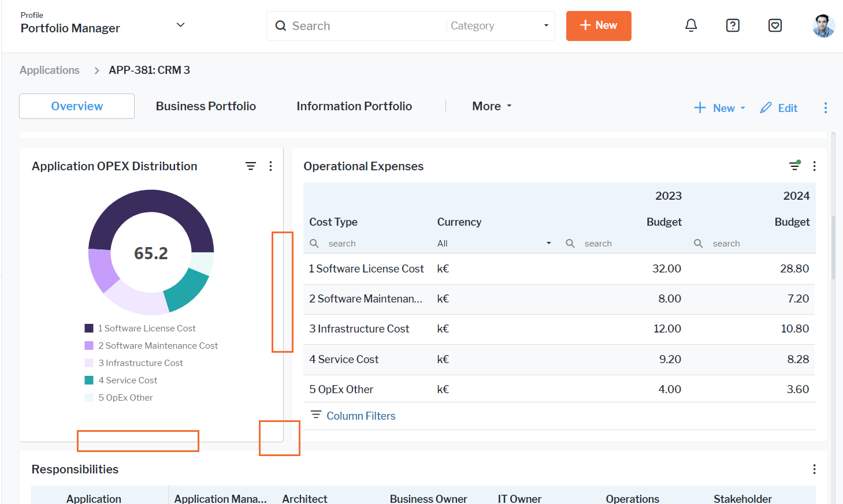This screenshot has width=843, height=504.
Task: Open the Category dropdown in search bar
Action: [x=499, y=26]
